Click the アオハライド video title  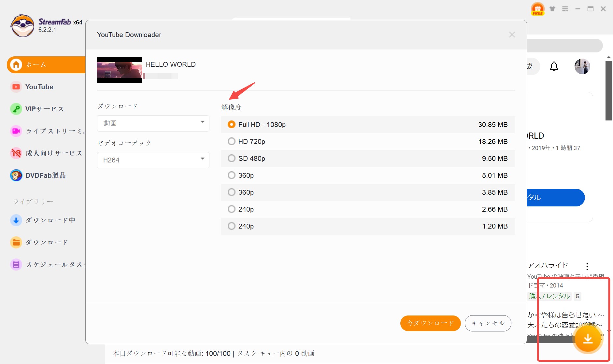[x=548, y=265]
